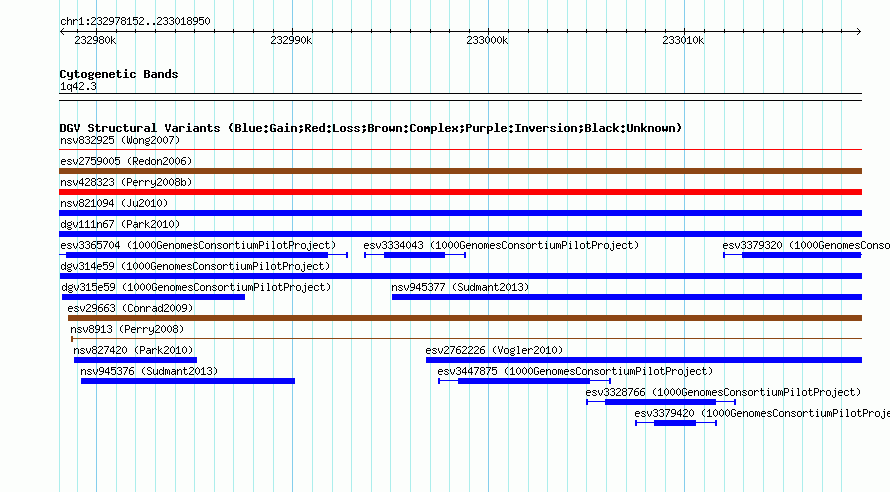Click the blue bar under nsv945377

point(627,297)
